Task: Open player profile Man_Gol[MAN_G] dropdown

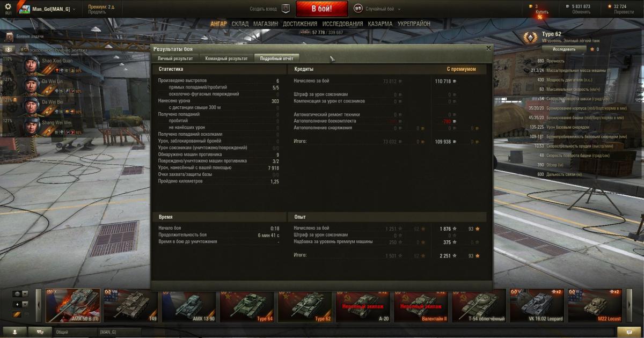Action: tap(47, 9)
